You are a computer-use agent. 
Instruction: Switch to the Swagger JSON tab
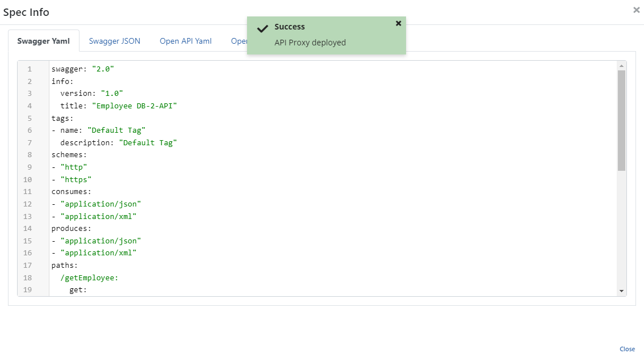click(x=115, y=41)
